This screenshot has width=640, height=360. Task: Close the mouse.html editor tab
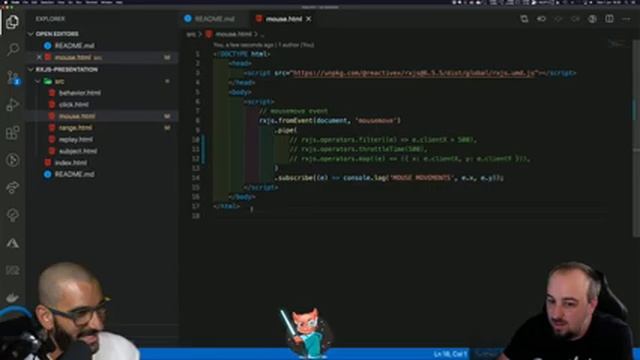click(x=309, y=19)
